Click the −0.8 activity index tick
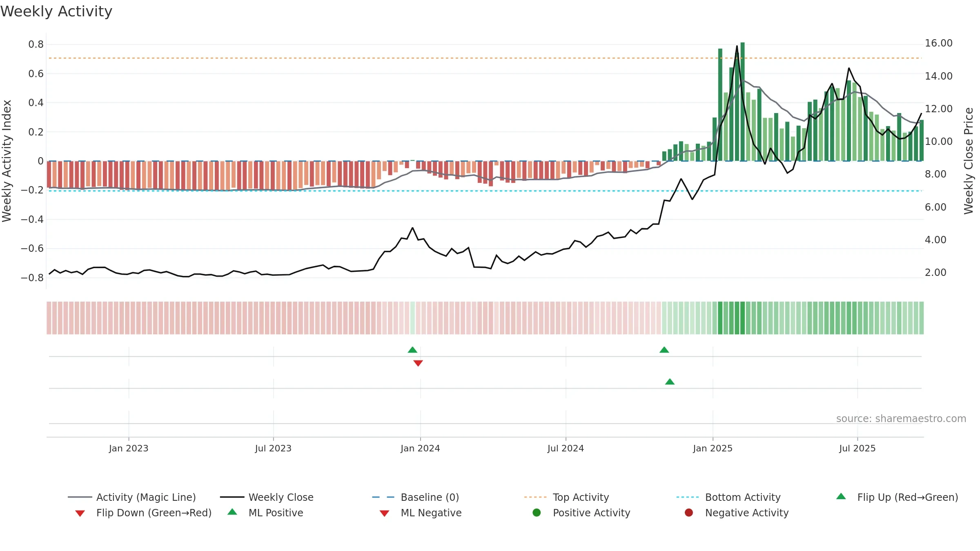Viewport: 980px width, 551px height. pos(32,278)
